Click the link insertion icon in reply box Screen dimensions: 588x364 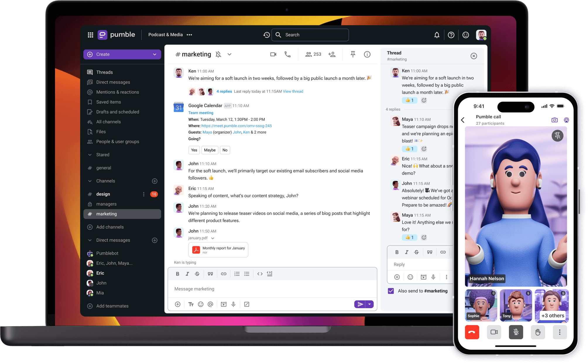(442, 252)
